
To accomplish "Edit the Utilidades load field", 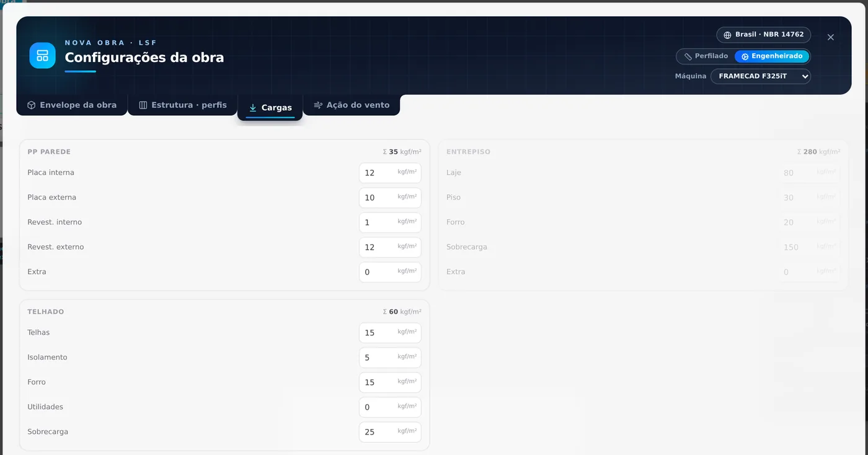I will click(x=390, y=407).
